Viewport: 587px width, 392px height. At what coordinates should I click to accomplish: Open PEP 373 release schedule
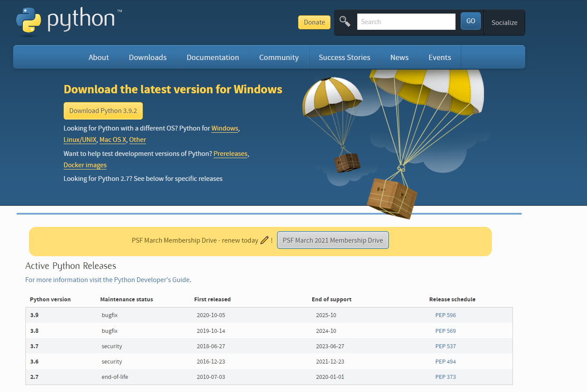click(445, 377)
